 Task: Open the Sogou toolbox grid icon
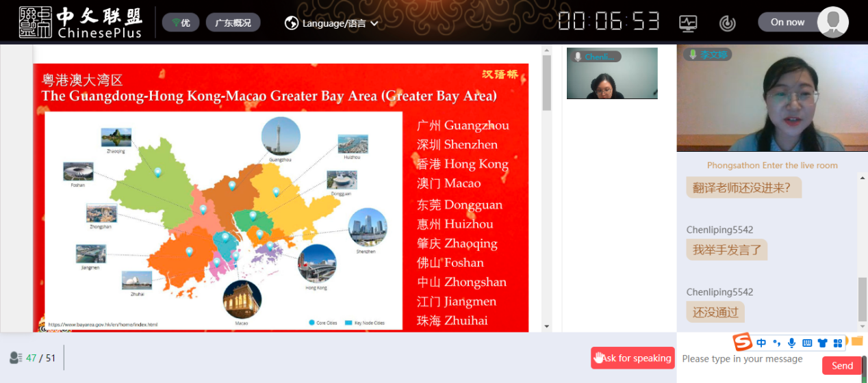click(x=837, y=343)
